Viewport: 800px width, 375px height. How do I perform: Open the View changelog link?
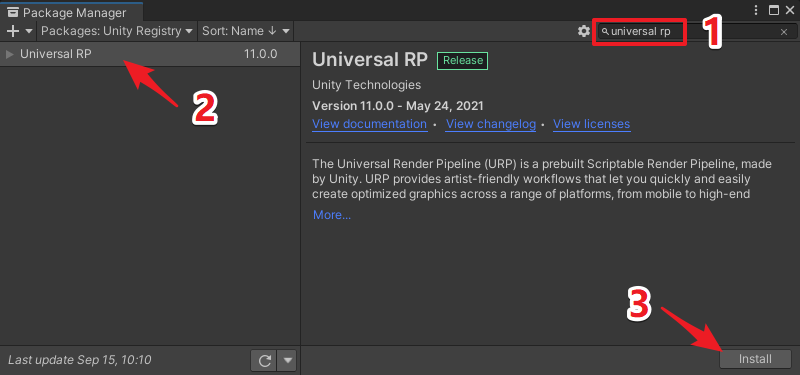click(x=491, y=124)
